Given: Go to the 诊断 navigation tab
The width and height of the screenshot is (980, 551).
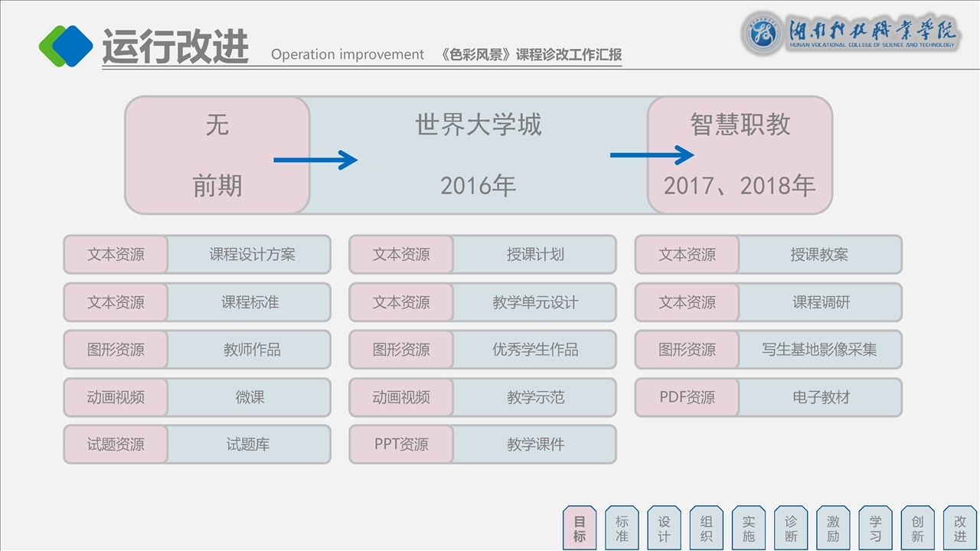Looking at the screenshot, I should click(x=791, y=528).
